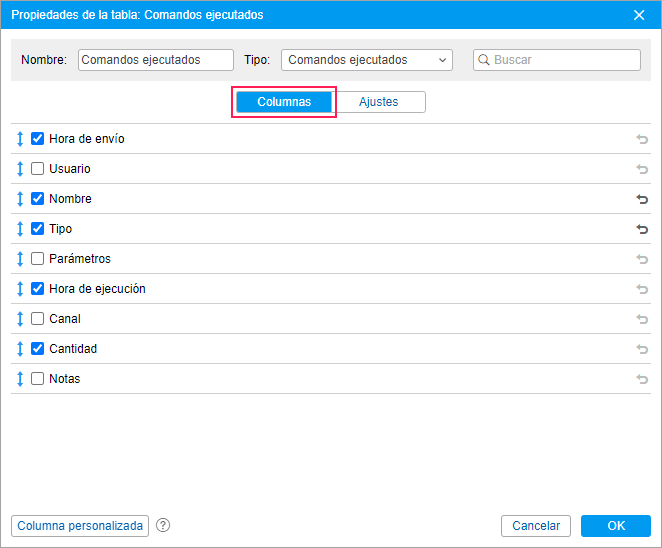Reset the Hora de ejecución column name
The width and height of the screenshot is (662, 548).
coord(642,289)
